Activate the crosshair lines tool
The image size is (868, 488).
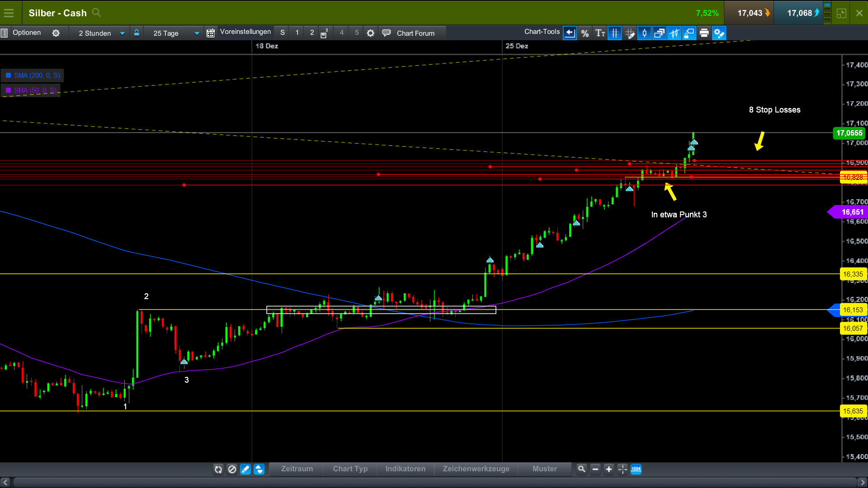(615, 33)
